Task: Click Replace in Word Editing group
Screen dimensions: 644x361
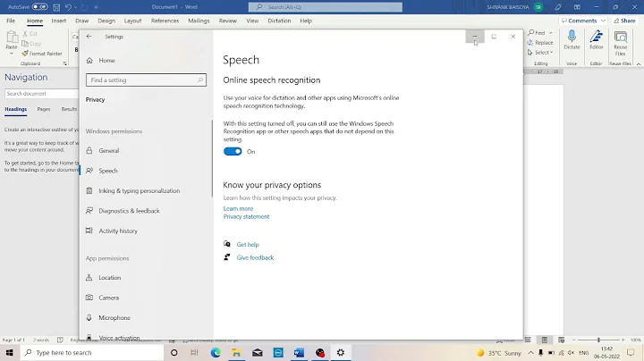Action: click(x=540, y=43)
